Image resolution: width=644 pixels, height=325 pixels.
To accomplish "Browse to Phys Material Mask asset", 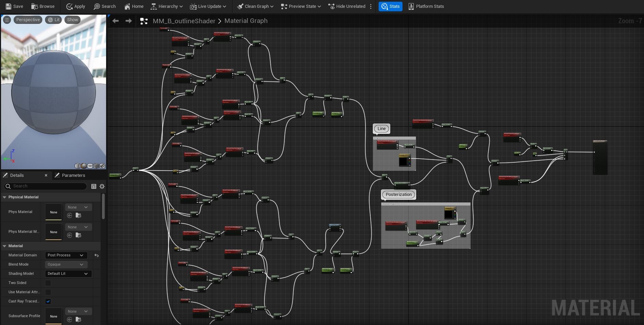I will click(78, 235).
